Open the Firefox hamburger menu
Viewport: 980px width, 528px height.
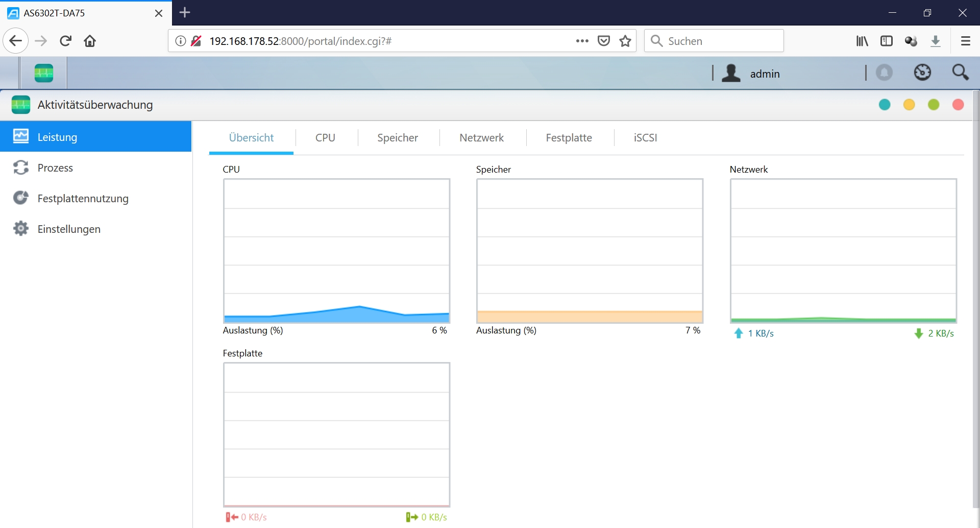(x=965, y=41)
